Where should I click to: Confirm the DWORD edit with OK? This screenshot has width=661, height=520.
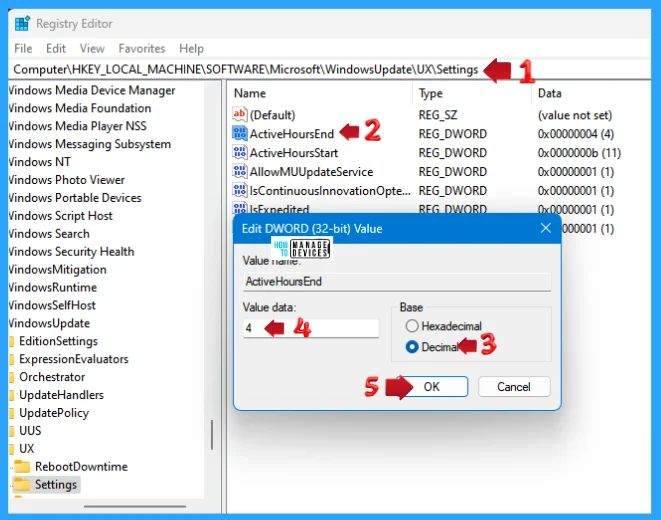point(432,386)
